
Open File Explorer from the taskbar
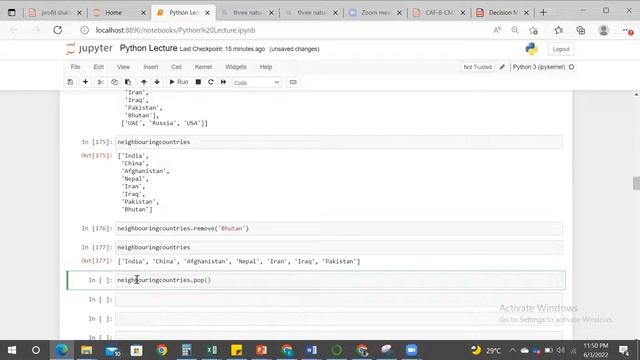pyautogui.click(x=87, y=350)
